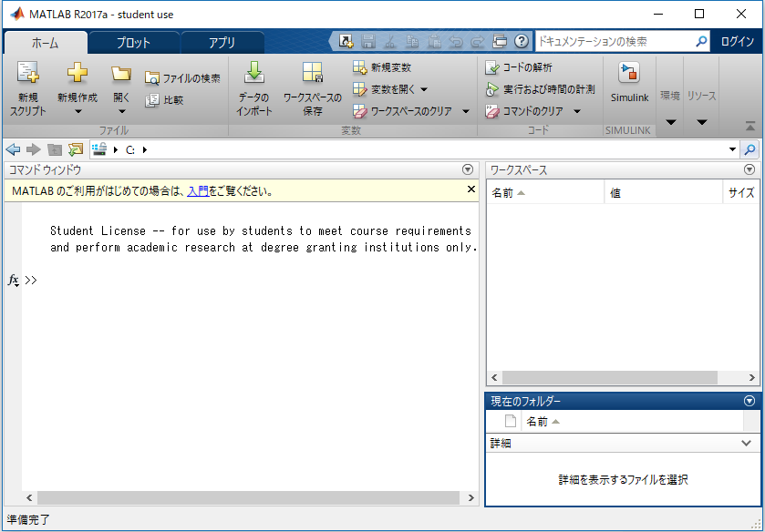The height and width of the screenshot is (532, 765).
Task: Open dropdown under 新規作成
Action: pyautogui.click(x=78, y=111)
